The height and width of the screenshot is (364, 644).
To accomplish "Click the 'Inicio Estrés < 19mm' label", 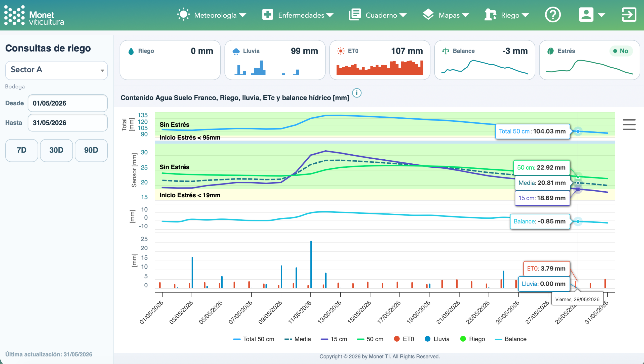I will 190,195.
